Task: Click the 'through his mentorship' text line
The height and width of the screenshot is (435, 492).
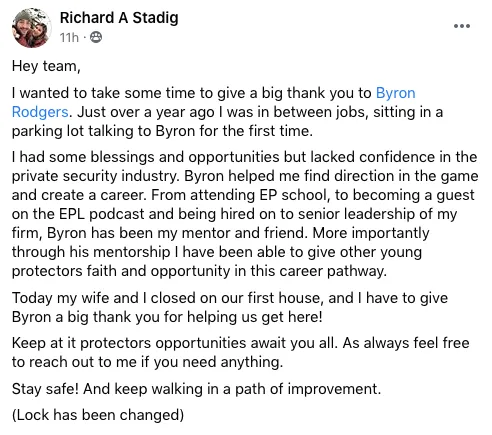Action: 217,252
